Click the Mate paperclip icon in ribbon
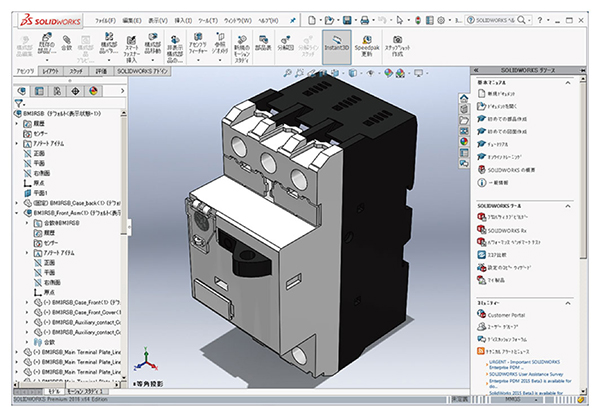This screenshot has height=417, width=600. tap(67, 42)
